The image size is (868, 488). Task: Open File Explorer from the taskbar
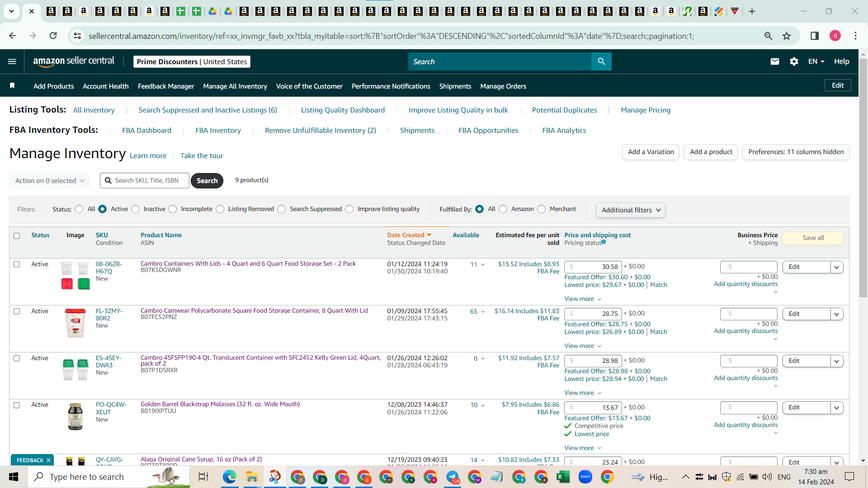click(x=251, y=477)
